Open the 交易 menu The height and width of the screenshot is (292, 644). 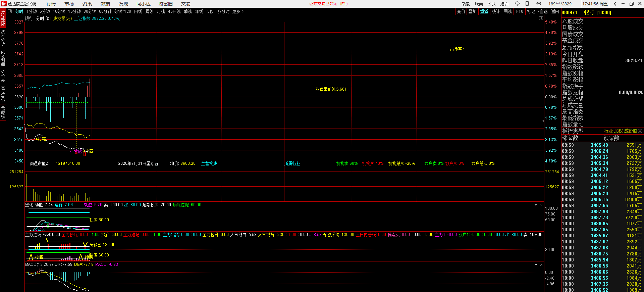[186, 4]
